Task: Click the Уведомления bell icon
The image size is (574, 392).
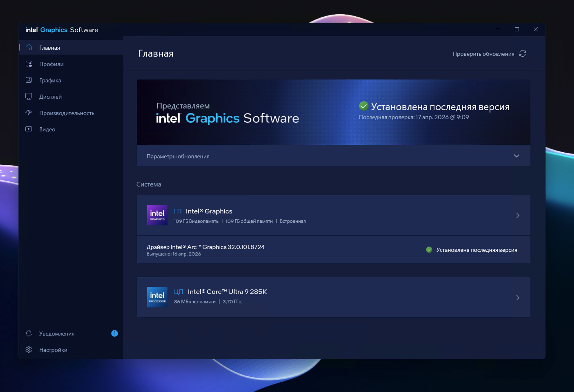Action: pyautogui.click(x=29, y=333)
